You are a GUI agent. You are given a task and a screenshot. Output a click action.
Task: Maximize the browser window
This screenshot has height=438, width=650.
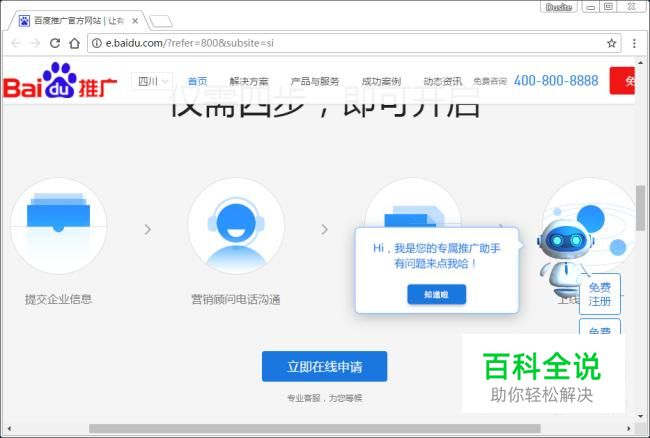tap(609, 7)
